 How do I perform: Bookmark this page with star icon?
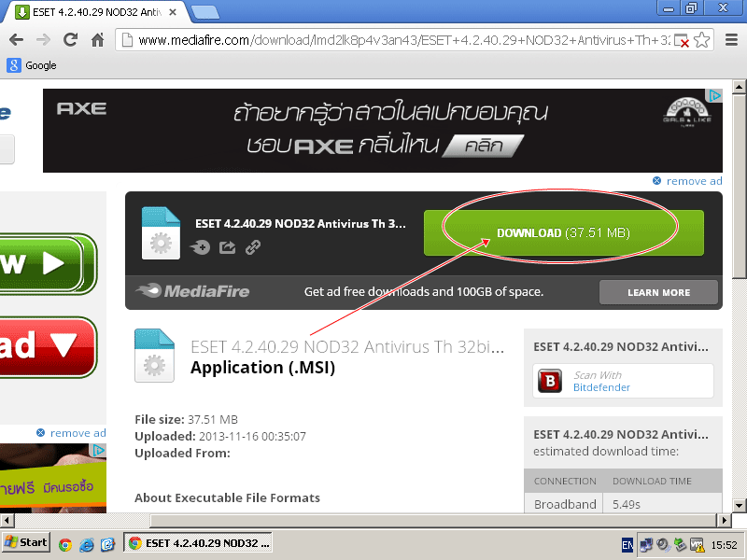702,40
